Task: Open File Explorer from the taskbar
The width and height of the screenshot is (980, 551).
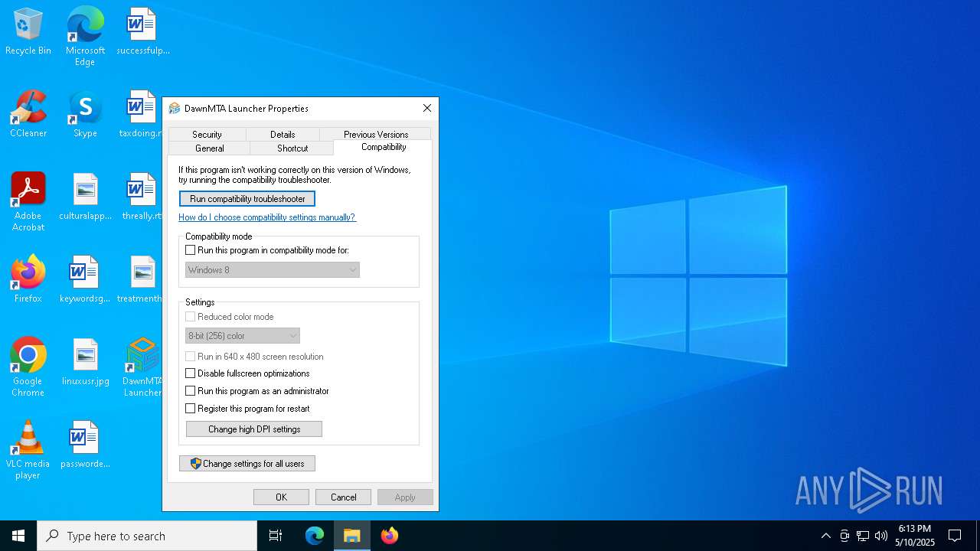Action: pos(352,536)
